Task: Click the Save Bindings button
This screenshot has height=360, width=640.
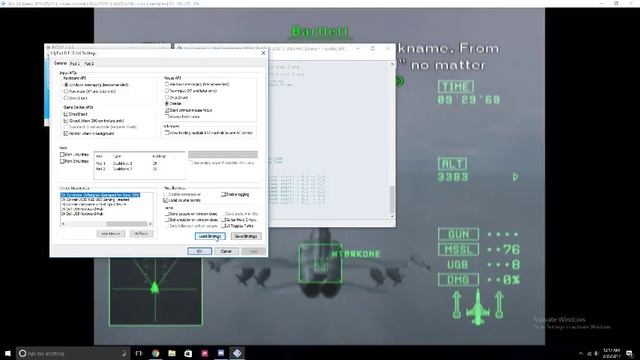Action: pos(246,236)
